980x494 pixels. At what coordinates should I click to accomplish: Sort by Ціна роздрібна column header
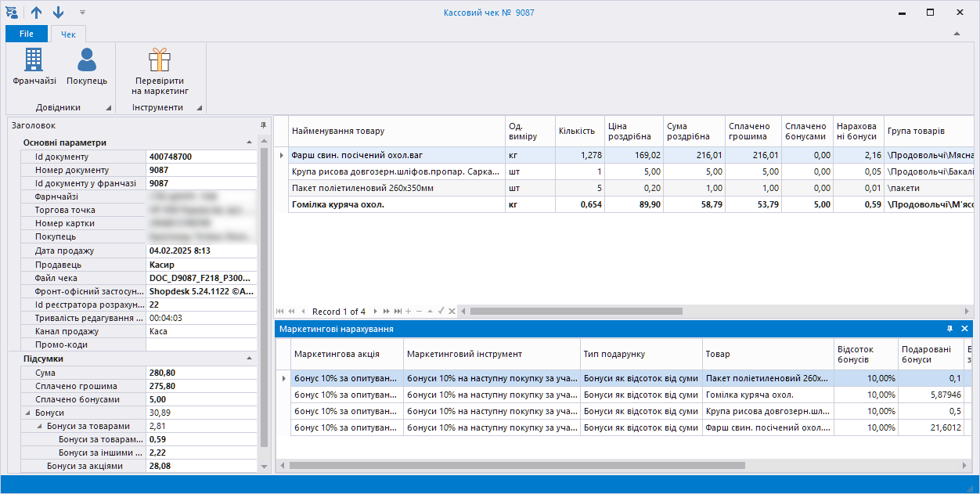point(632,132)
